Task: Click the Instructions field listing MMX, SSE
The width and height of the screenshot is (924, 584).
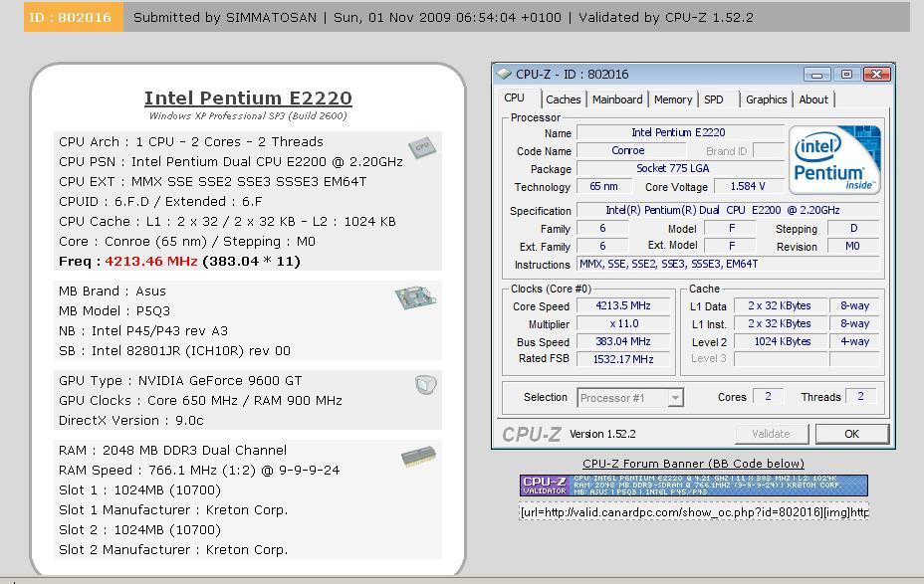Action: [727, 265]
